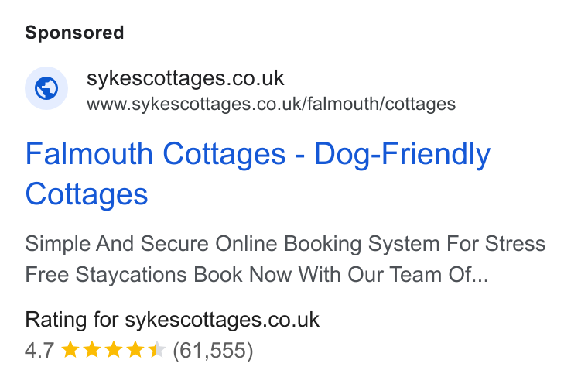The width and height of the screenshot is (588, 384).
Task: Click the word Stress in the description
Action: (x=515, y=243)
